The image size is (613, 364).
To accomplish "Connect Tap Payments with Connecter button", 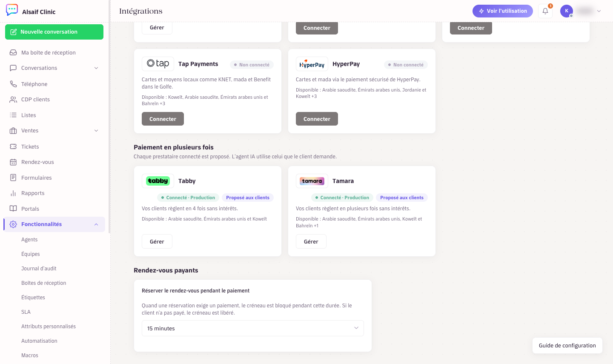I will click(x=163, y=119).
